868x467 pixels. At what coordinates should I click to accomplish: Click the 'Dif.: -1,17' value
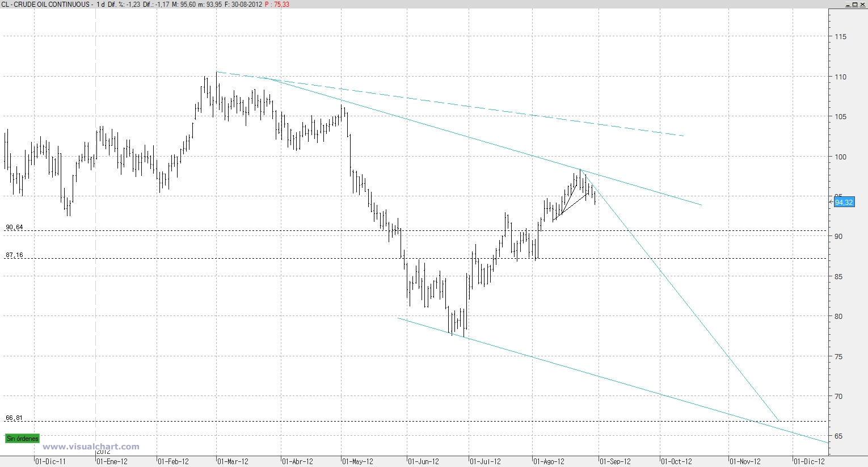pos(157,5)
